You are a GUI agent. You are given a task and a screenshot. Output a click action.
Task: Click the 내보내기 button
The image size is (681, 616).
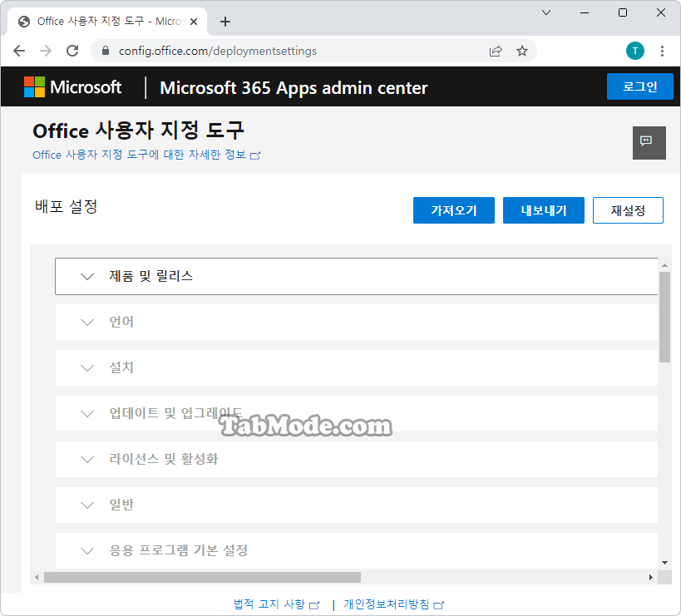pos(543,210)
